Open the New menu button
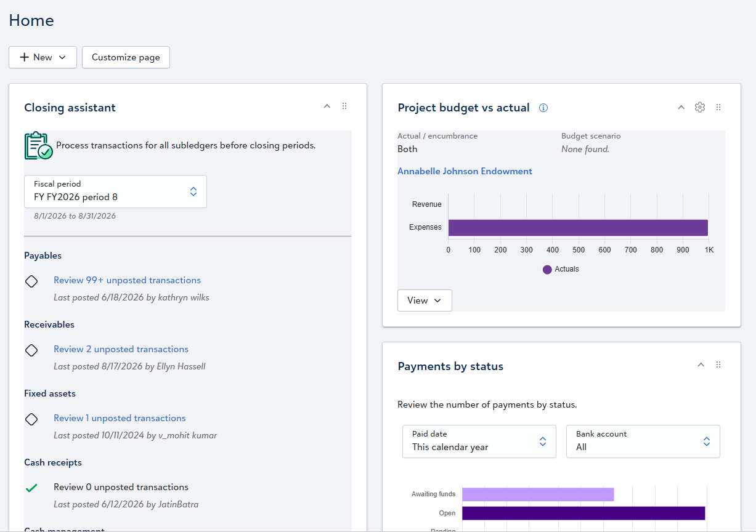This screenshot has height=532, width=756. tap(43, 57)
